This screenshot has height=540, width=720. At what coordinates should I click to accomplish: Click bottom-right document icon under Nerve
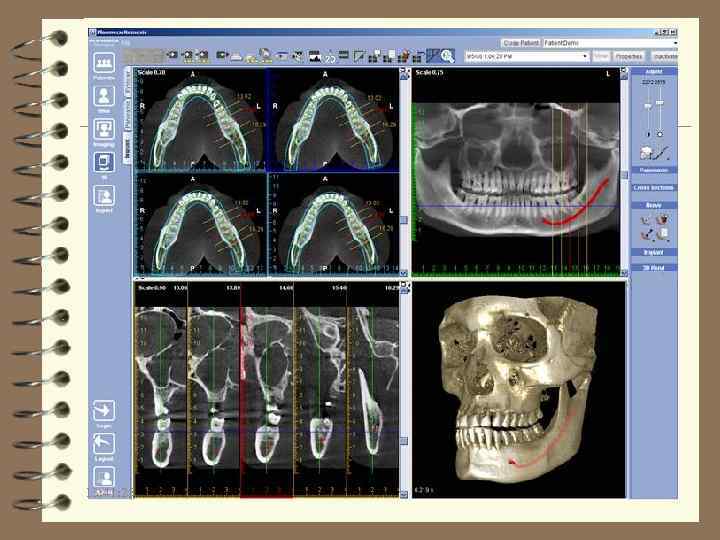pos(662,235)
